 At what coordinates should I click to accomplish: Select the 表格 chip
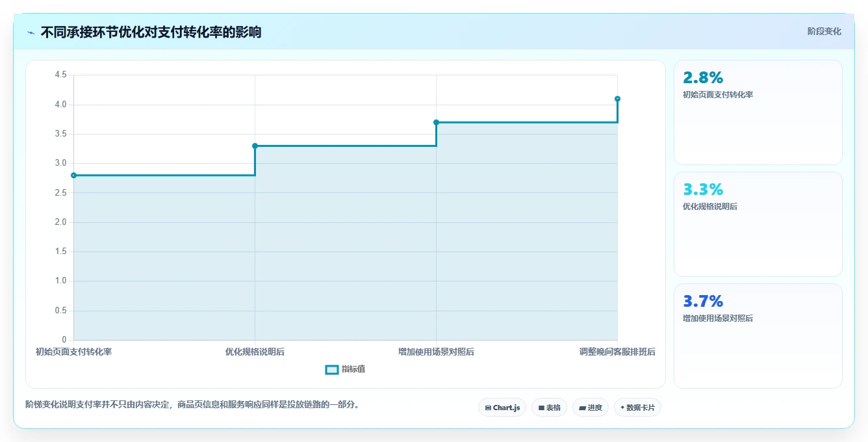point(549,408)
